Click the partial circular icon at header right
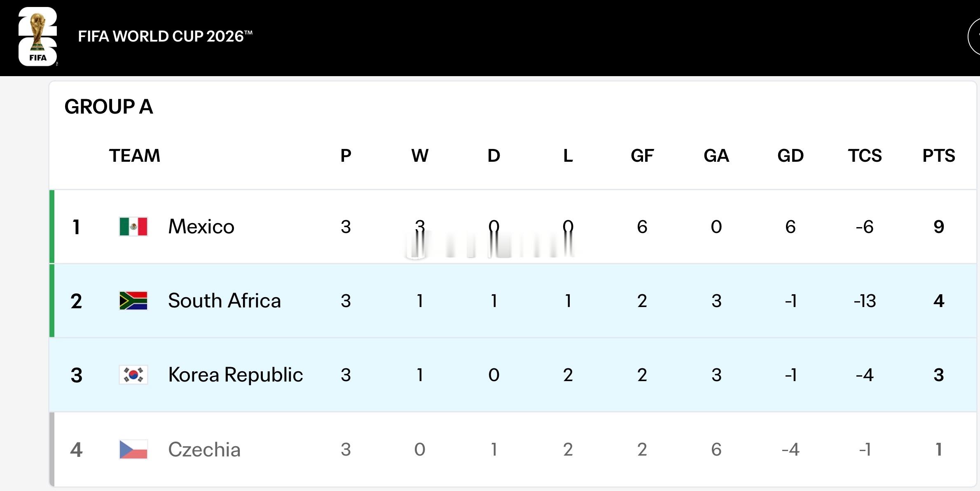This screenshot has height=491, width=980. pos(974,37)
